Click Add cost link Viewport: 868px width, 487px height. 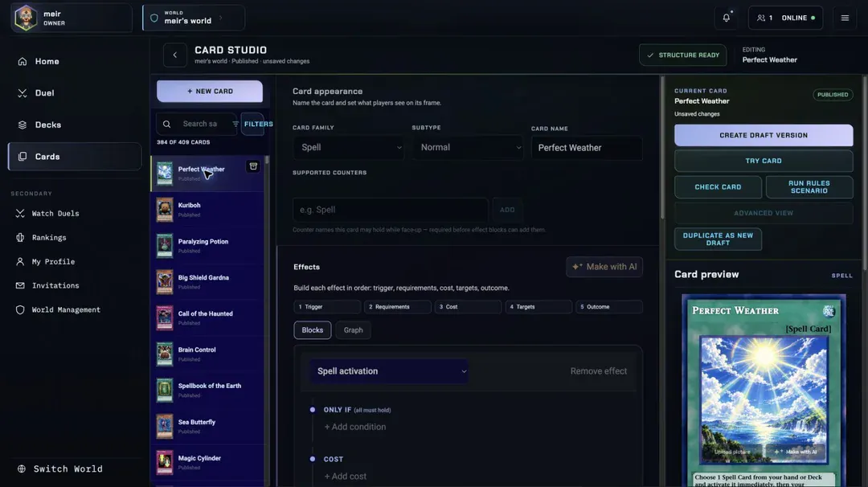[345, 477]
